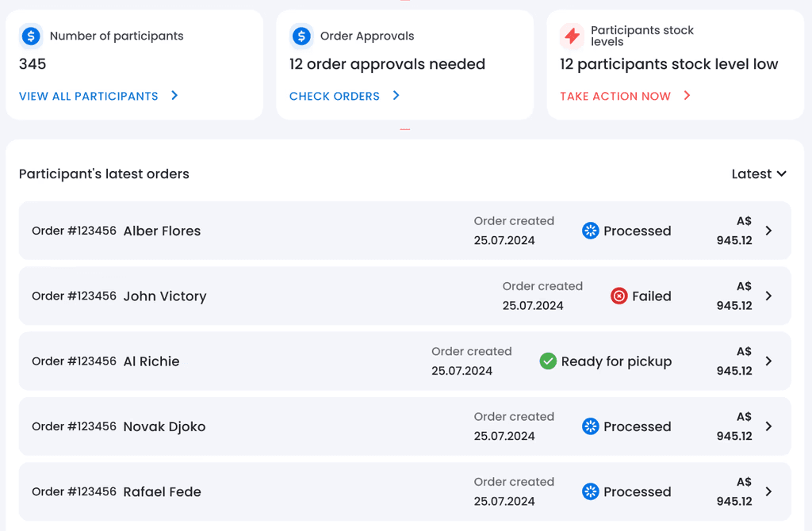The height and width of the screenshot is (531, 812).
Task: Click Alber Flores's Processed status icon
Action: coord(590,231)
